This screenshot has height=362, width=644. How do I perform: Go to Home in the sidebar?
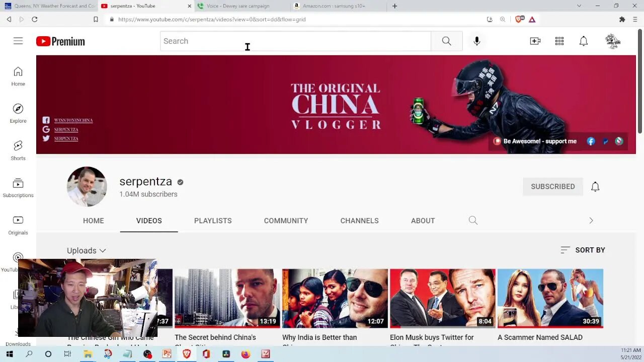point(18,76)
